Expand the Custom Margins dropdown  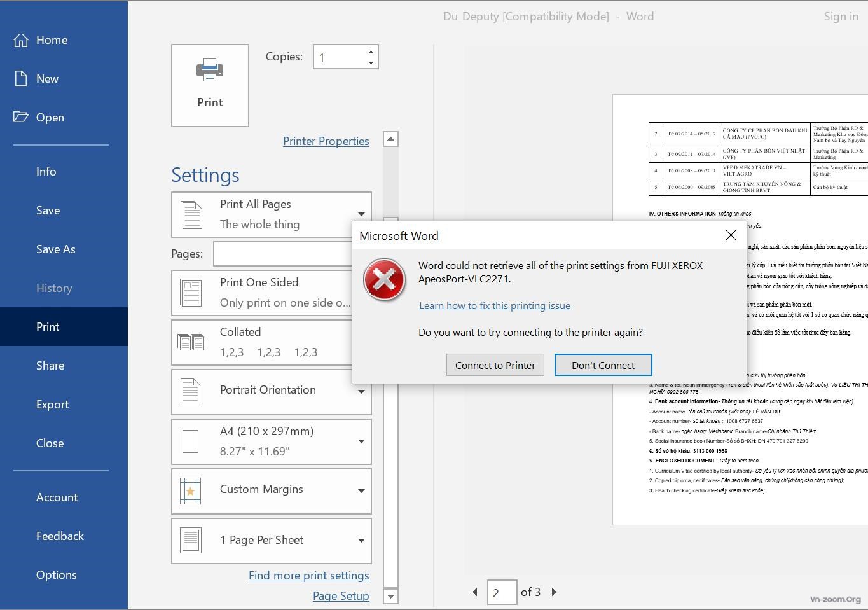(361, 491)
